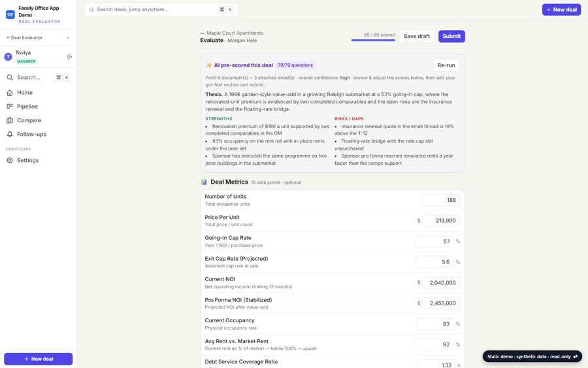
Task: Click the MANAGER role badge
Action: point(26,61)
